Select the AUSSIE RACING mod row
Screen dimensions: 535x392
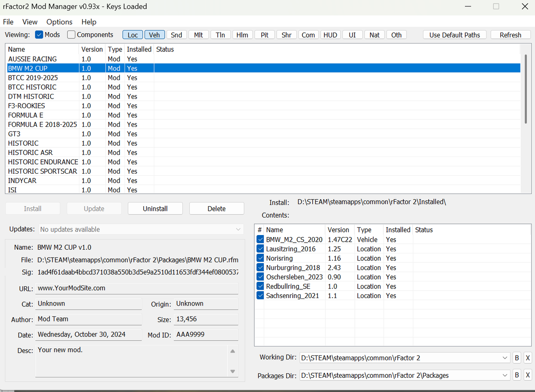click(x=263, y=59)
